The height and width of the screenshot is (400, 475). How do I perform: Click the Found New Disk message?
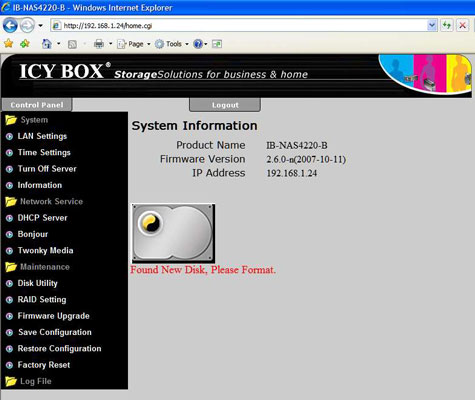click(x=203, y=269)
